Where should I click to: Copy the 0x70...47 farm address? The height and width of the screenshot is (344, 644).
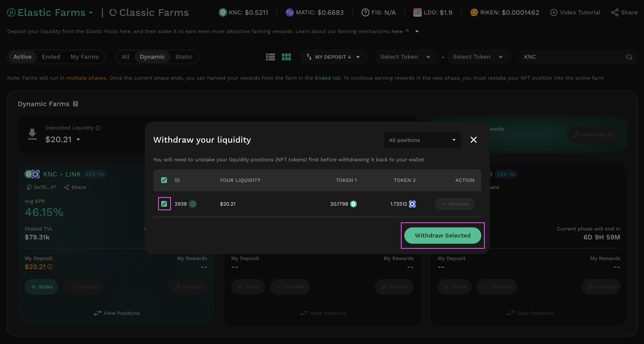(x=29, y=187)
